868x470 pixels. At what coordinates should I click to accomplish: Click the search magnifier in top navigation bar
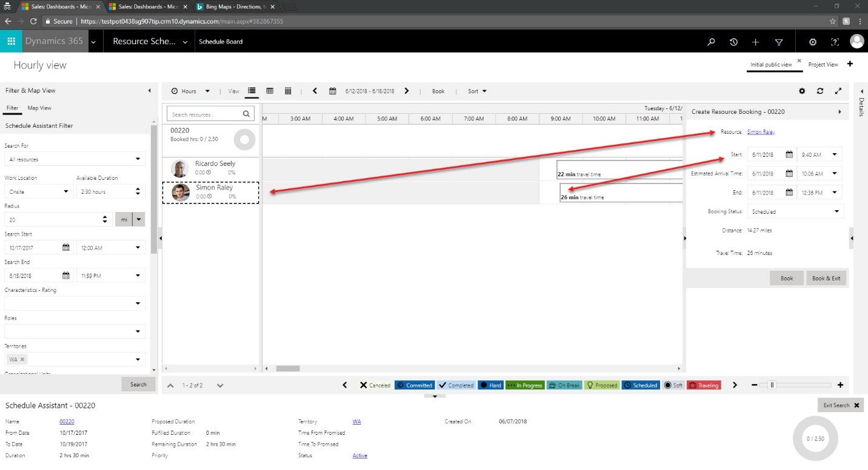click(x=711, y=42)
